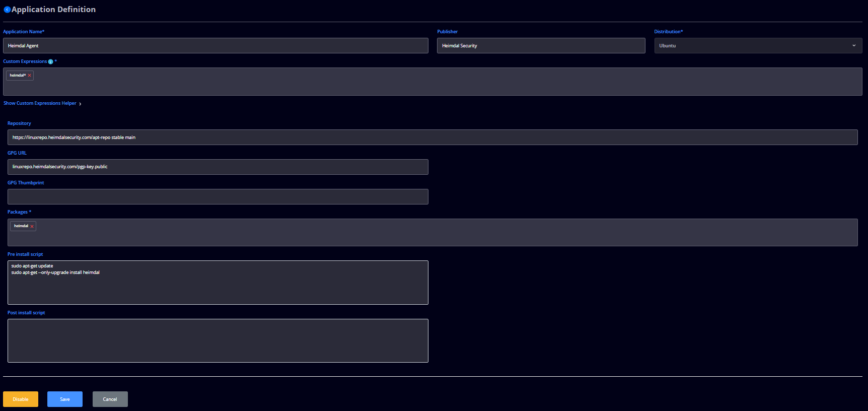The height and width of the screenshot is (411, 868).
Task: Click the Repository URL field
Action: click(432, 138)
